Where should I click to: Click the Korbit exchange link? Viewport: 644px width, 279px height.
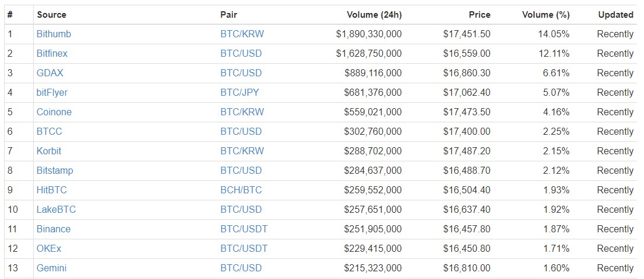click(x=48, y=151)
